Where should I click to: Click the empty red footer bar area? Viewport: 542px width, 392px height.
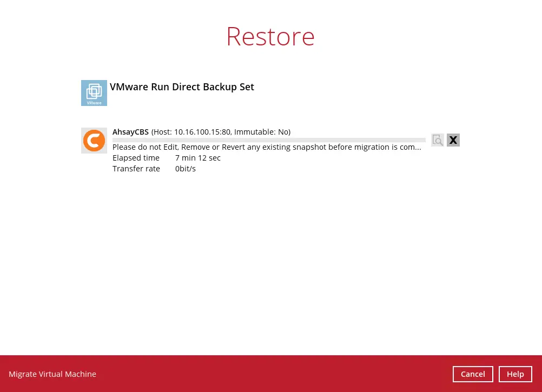pos(270,374)
